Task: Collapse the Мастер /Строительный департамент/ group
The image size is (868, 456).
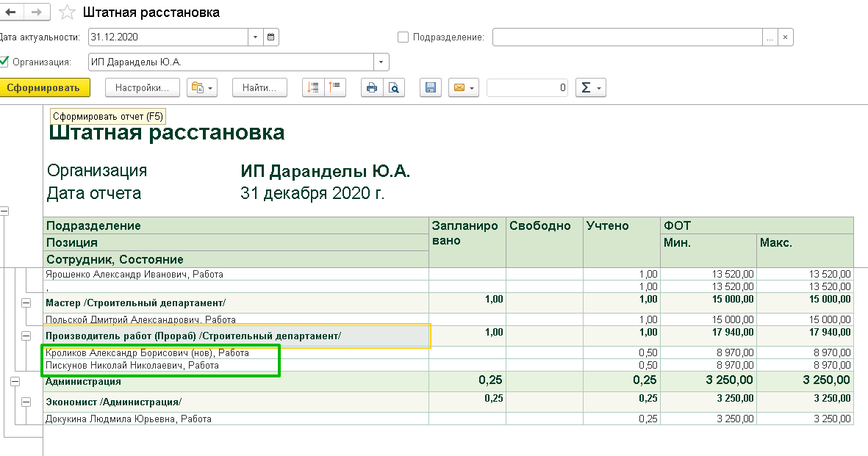Action: (26, 303)
